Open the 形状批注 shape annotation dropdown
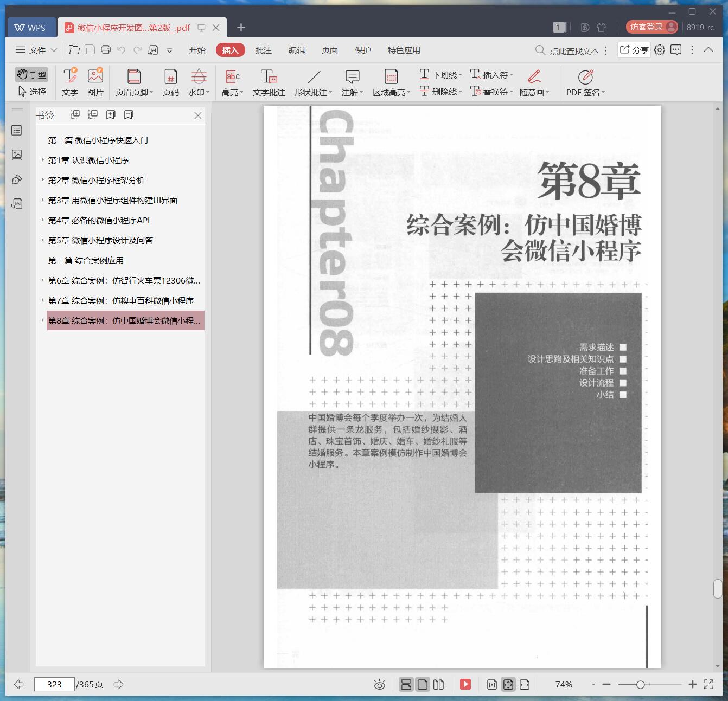728x701 pixels. tap(313, 82)
